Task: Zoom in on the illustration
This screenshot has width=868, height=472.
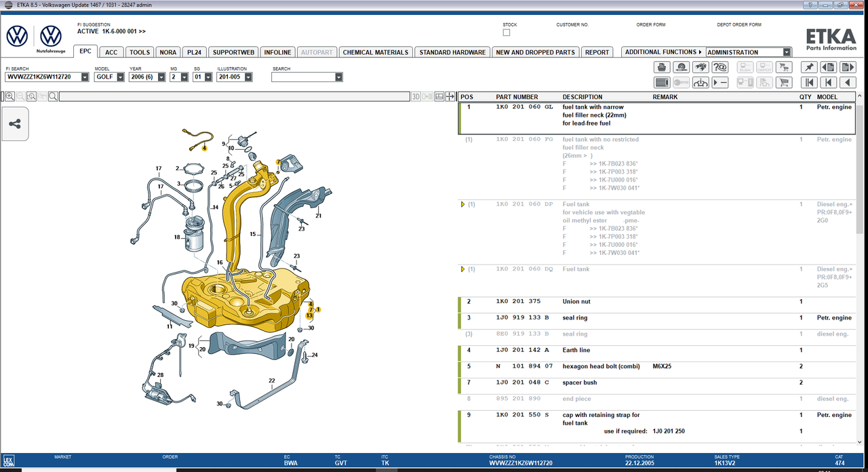Action: pos(10,96)
